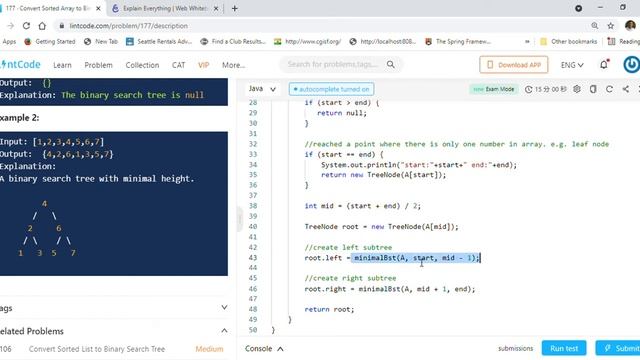Toggle Exam Mode
This screenshot has height=360, width=640.
click(x=493, y=89)
